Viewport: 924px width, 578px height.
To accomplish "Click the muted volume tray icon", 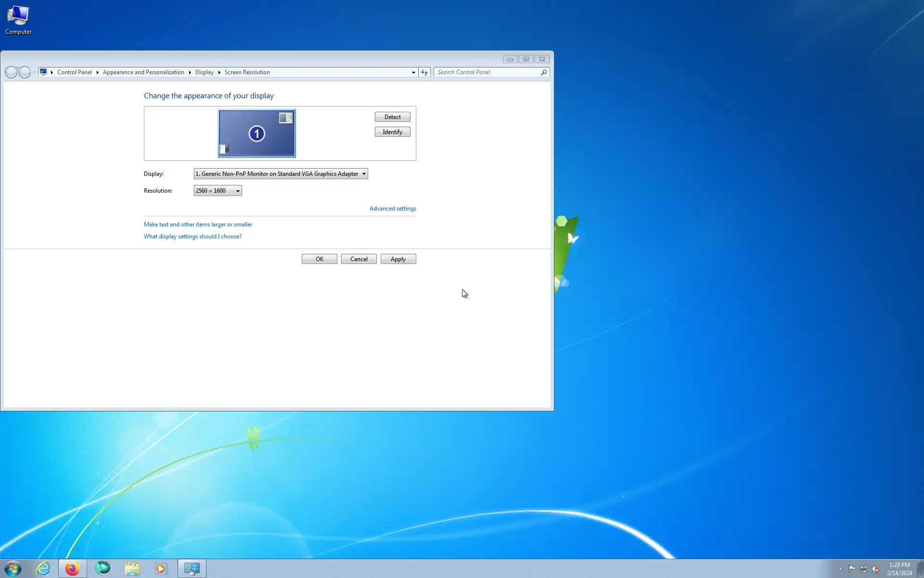I will (875, 569).
